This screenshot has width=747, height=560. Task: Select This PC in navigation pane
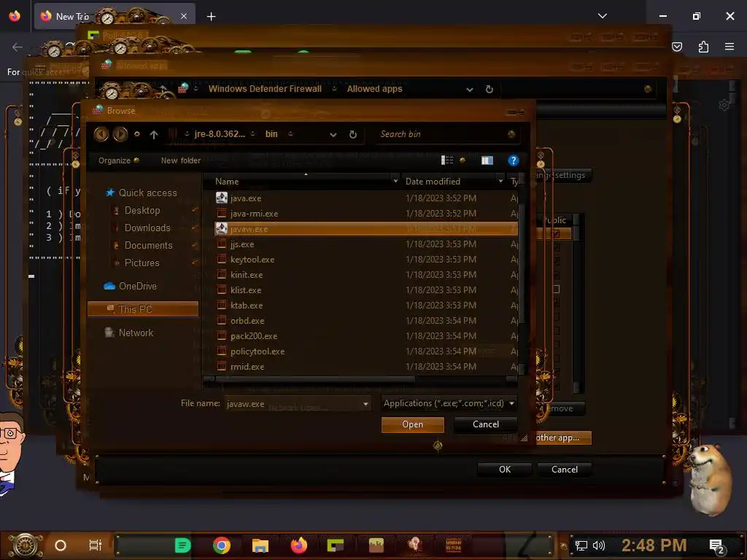tap(143, 309)
